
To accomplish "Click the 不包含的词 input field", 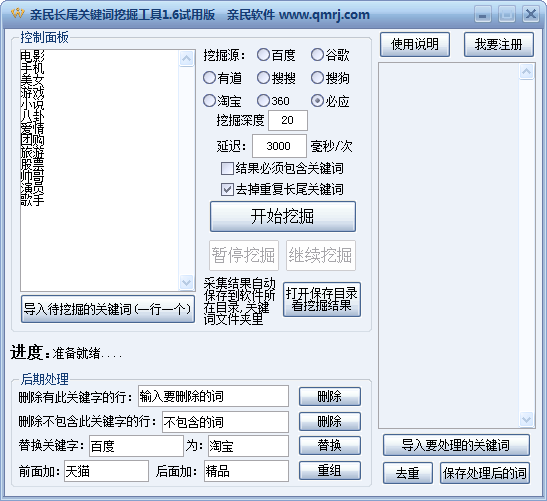I will (x=225, y=422).
